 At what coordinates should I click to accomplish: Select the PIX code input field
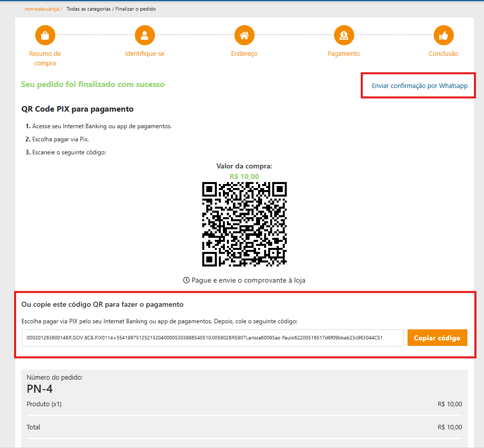213,338
